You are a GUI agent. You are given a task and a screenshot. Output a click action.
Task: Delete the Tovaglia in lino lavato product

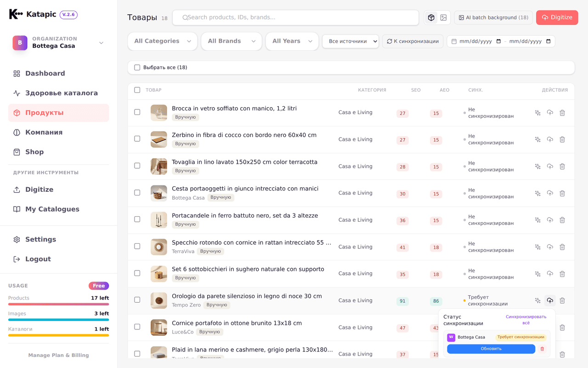[x=562, y=167]
